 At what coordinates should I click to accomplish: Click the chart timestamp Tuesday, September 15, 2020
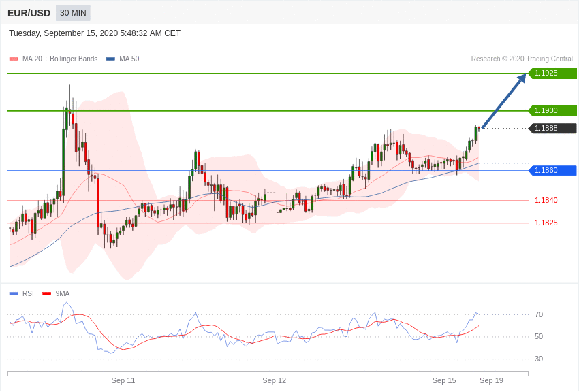[x=95, y=33]
